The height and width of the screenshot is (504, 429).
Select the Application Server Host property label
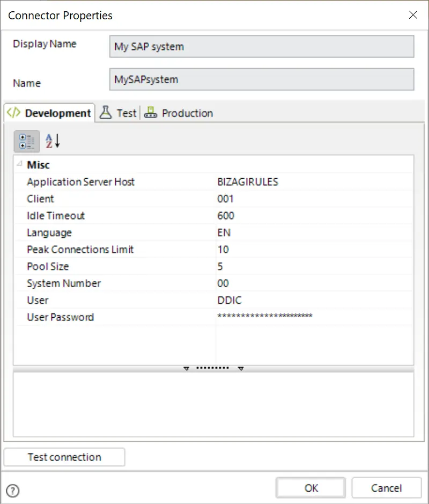(x=80, y=182)
